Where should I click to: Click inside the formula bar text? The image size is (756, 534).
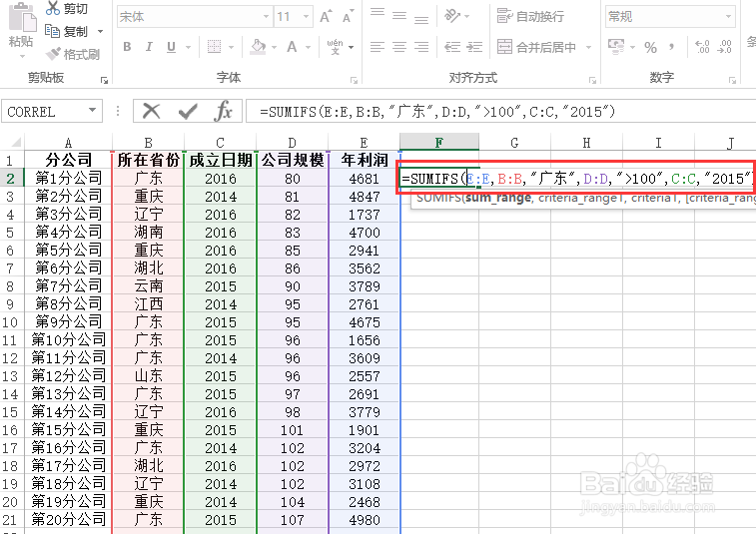436,112
